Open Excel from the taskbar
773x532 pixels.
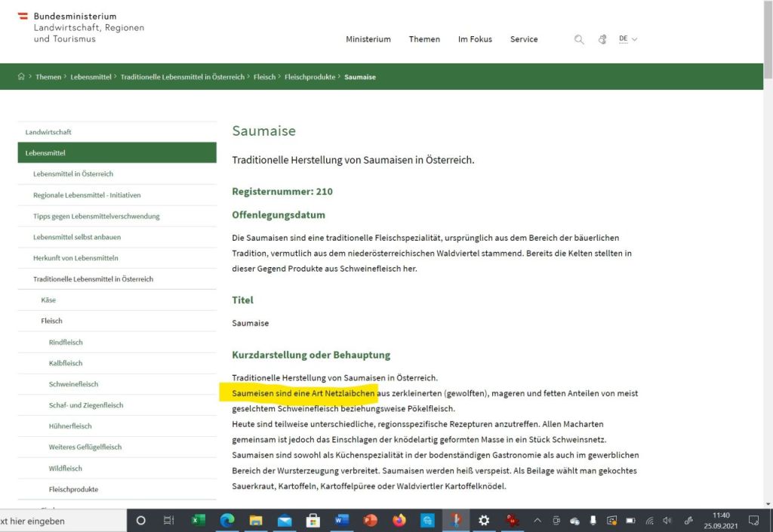point(199,521)
